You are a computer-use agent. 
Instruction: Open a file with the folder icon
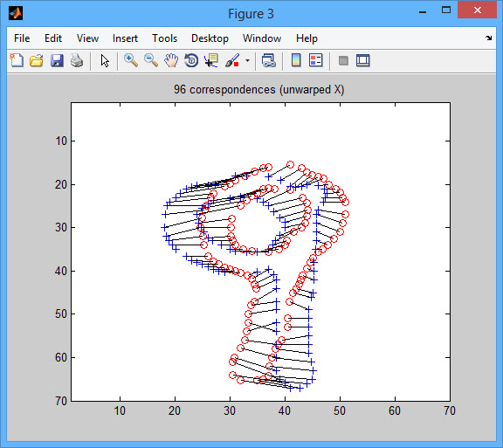tap(37, 60)
